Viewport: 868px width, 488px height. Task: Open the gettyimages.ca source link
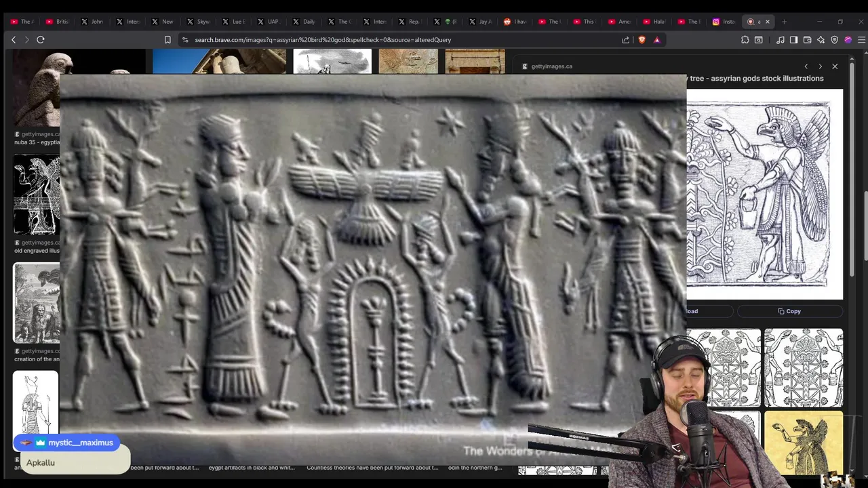pyautogui.click(x=551, y=66)
